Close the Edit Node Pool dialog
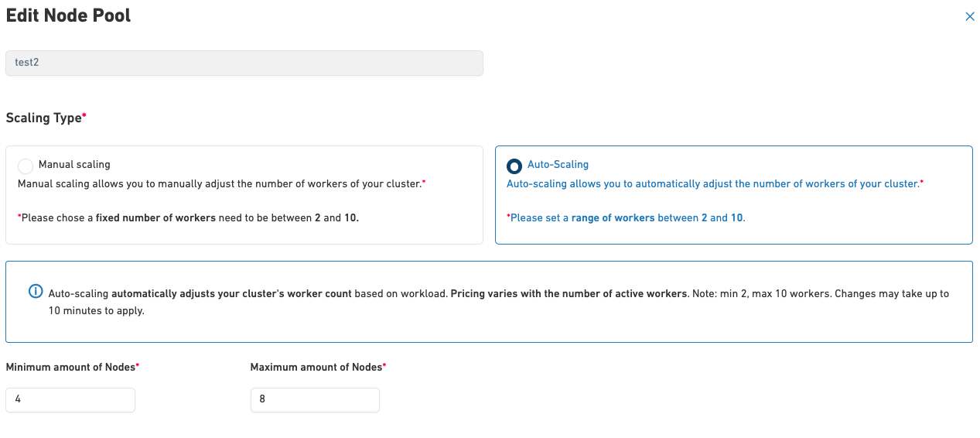980x438 pixels. [969, 16]
